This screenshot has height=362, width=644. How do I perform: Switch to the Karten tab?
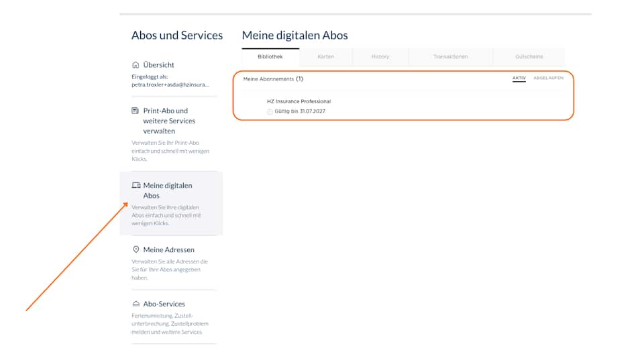click(x=326, y=56)
